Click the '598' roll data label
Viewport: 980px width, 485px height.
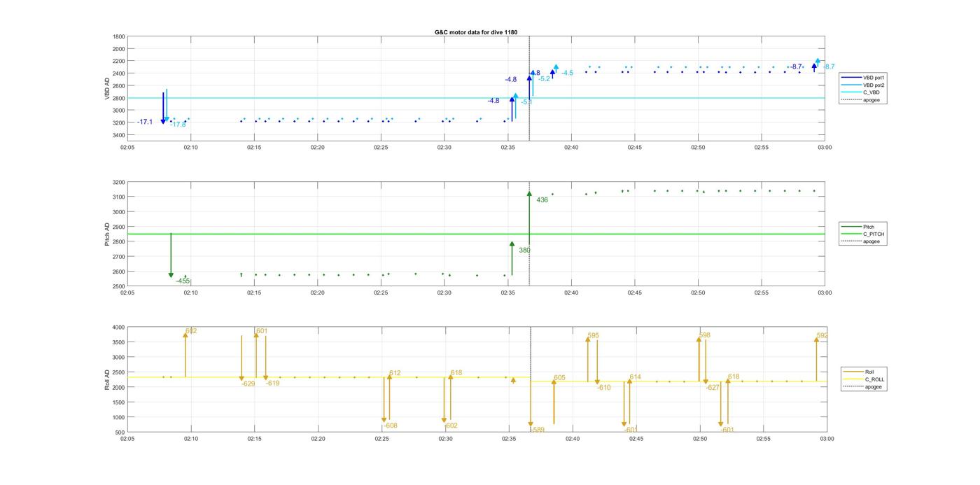pos(705,335)
